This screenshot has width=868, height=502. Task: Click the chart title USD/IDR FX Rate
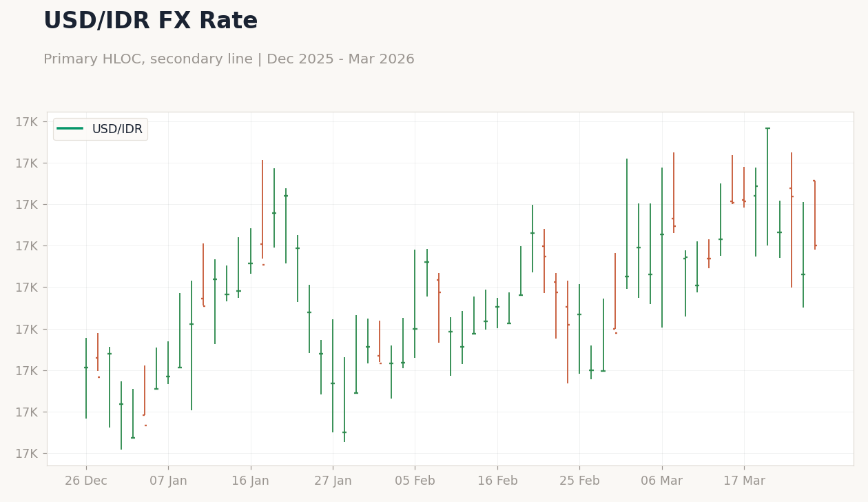click(x=150, y=21)
